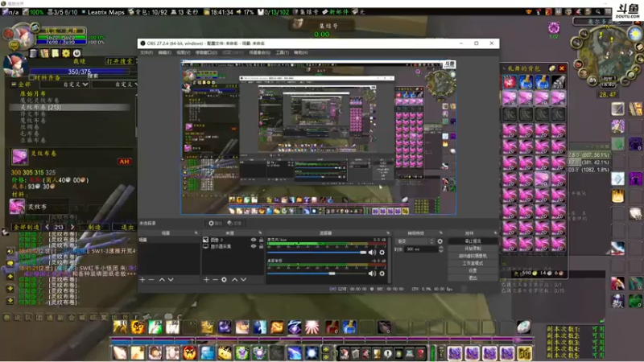Screen dimensions: 644x362
Task: Click transition duration field 300 ms
Action: point(421,249)
